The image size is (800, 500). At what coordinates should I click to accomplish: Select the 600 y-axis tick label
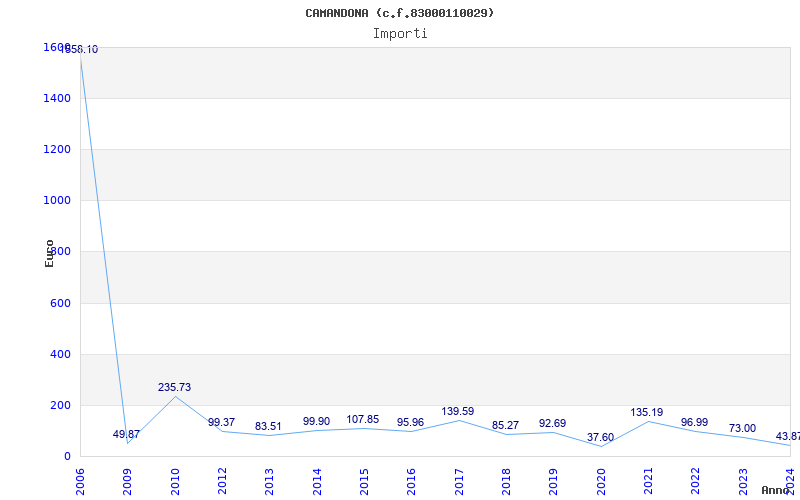[60, 303]
